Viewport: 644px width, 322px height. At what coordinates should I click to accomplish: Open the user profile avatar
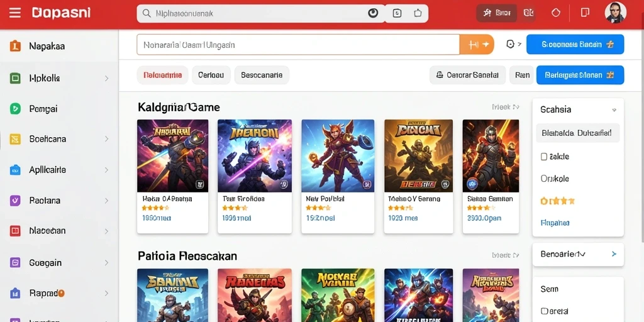[615, 13]
